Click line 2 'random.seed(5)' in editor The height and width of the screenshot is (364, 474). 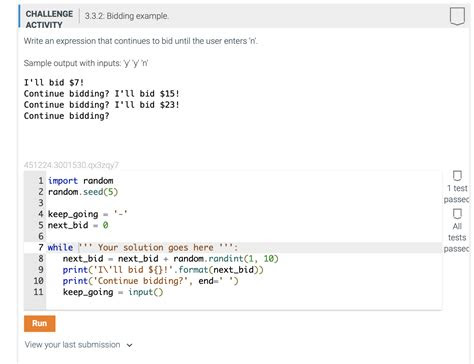tap(83, 192)
